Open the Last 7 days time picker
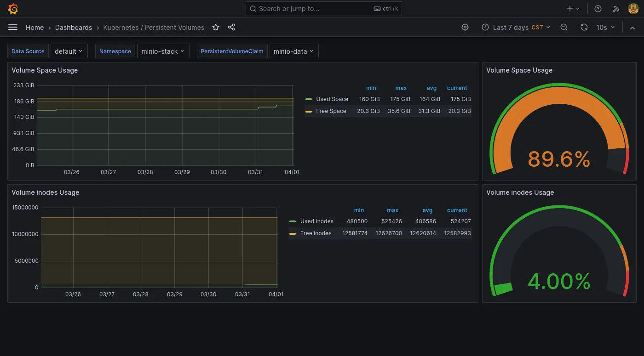 [516, 28]
